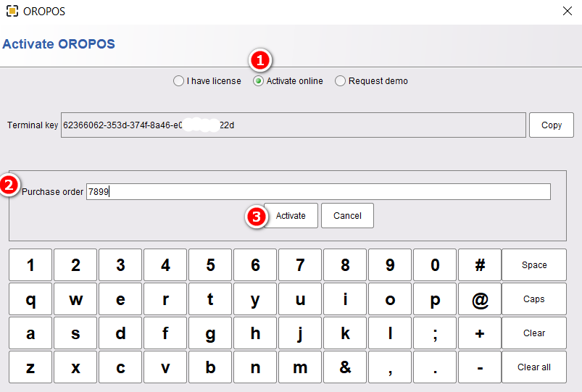Tap the m key on virtual keyboard
Screen dimensions: 582x392
[x=300, y=367]
